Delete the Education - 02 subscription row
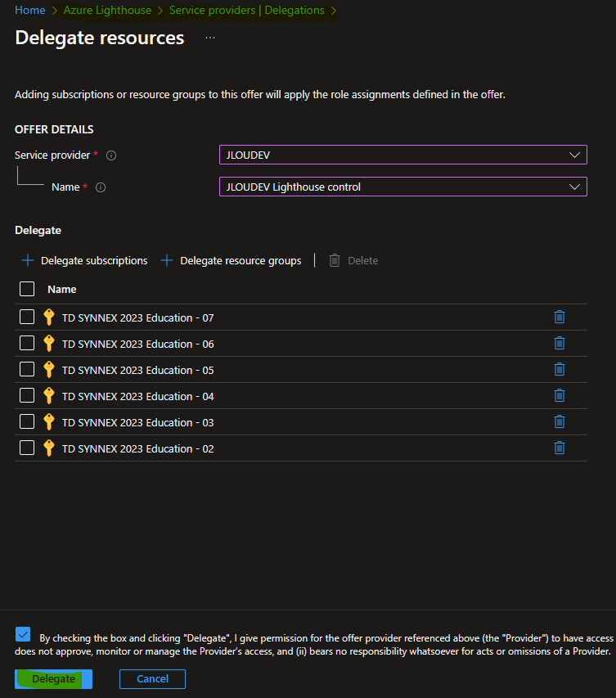This screenshot has width=616, height=698. [560, 448]
